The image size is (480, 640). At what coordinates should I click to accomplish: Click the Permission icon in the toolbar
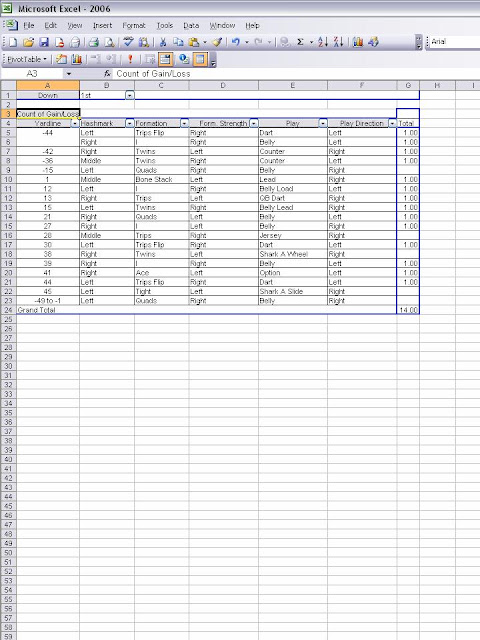point(59,42)
